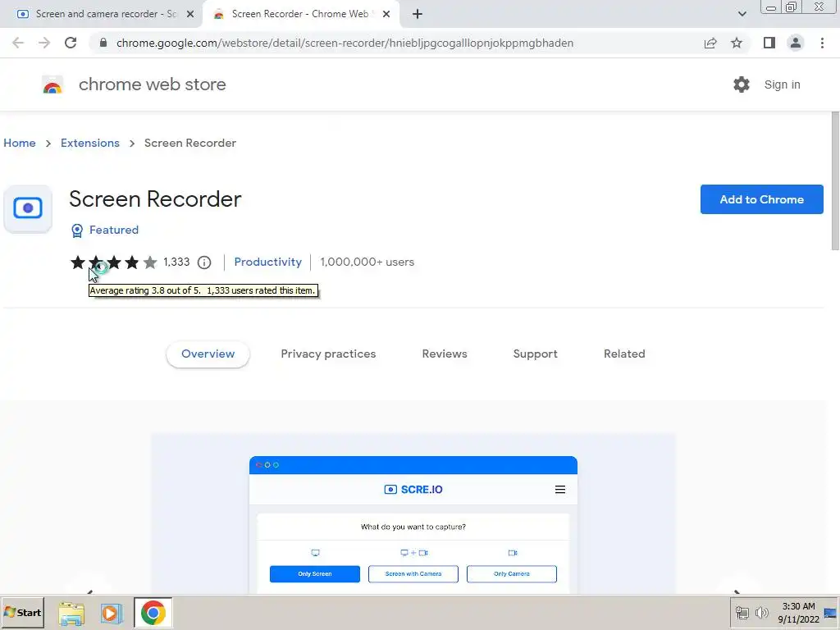
Task: Click the 1,000,000+ users text
Action: point(367,262)
